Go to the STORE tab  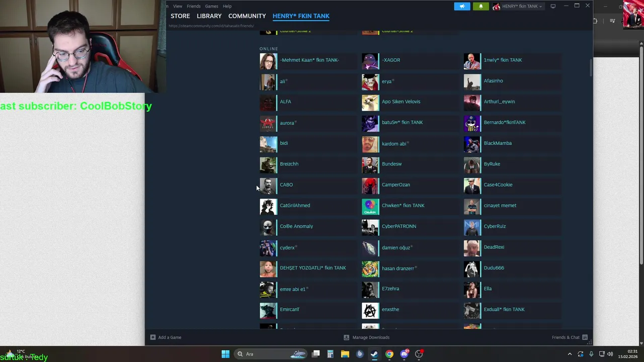tap(180, 16)
